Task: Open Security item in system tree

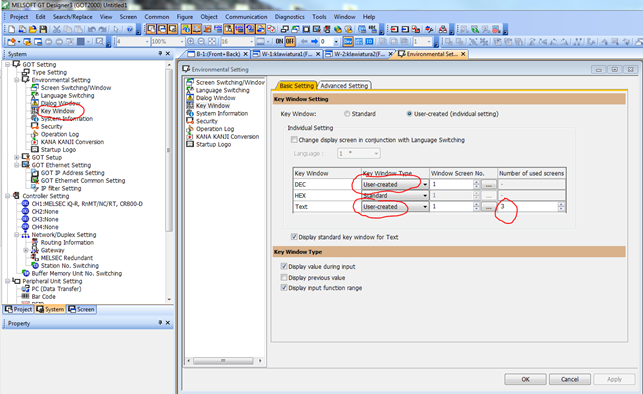Action: click(x=52, y=127)
